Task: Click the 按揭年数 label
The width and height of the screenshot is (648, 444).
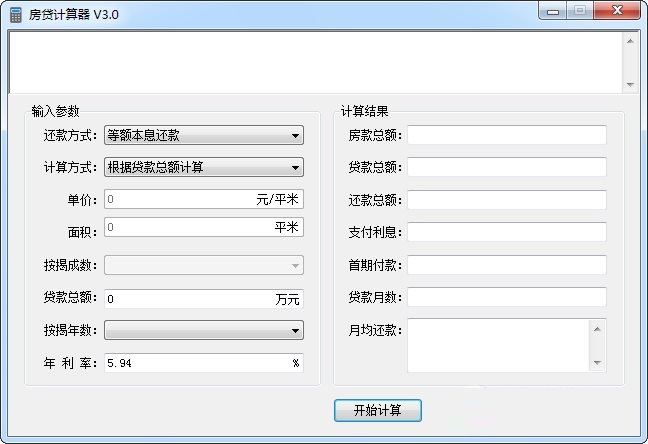Action: (x=70, y=330)
